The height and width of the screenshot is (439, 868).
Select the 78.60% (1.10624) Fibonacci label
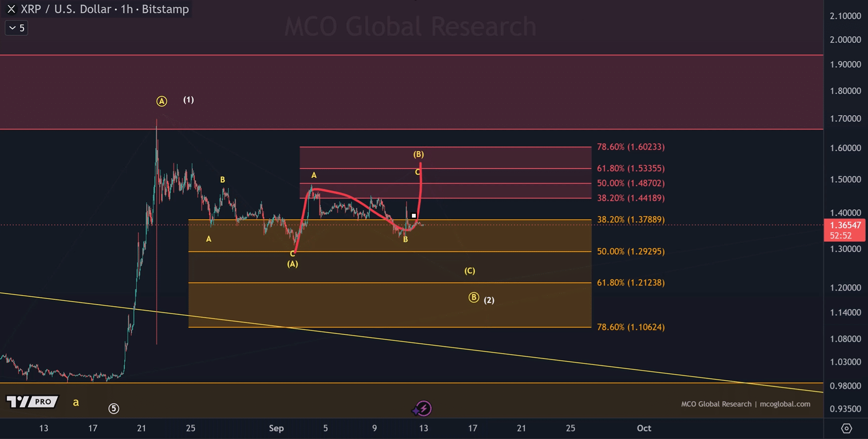coord(630,327)
